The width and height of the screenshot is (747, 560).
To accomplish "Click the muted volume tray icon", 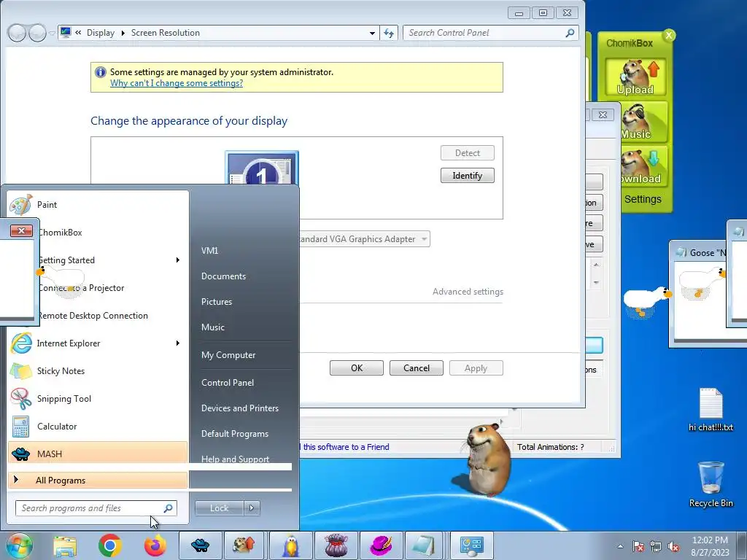I will 673,547.
